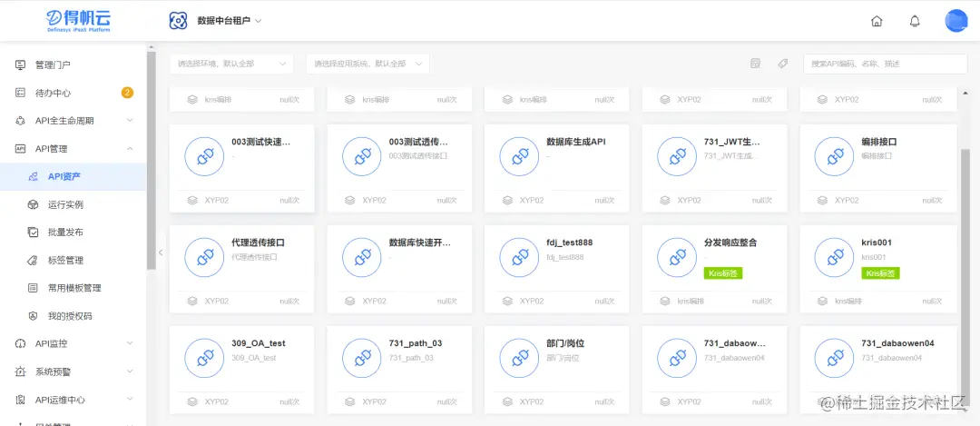Expand API监控 menu
Image resolution: width=980 pixels, height=426 pixels.
(130, 343)
